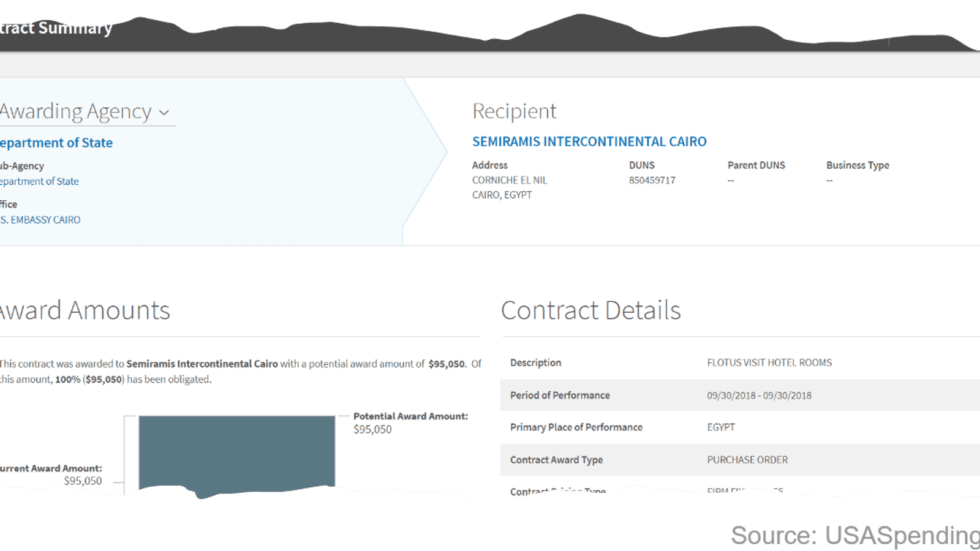Click the 09/30/2018 - 09/30/2018 date range
Viewport: 980px width, 551px height.
coord(759,395)
